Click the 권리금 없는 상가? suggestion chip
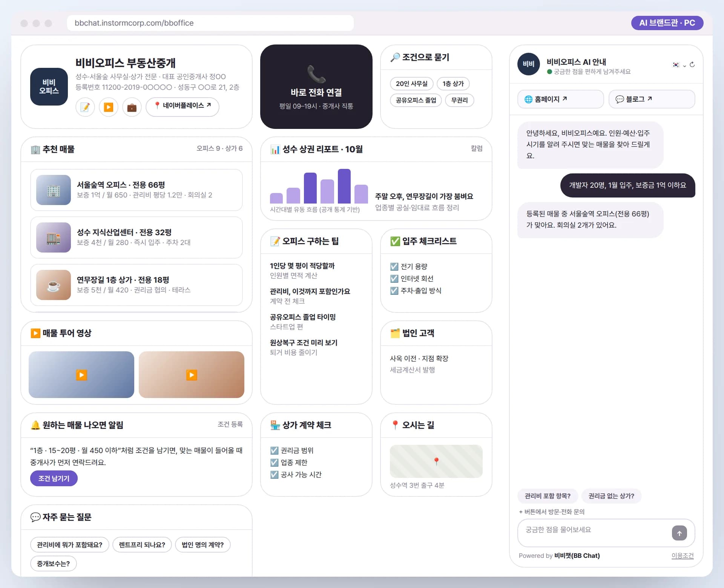The width and height of the screenshot is (724, 588). [611, 496]
